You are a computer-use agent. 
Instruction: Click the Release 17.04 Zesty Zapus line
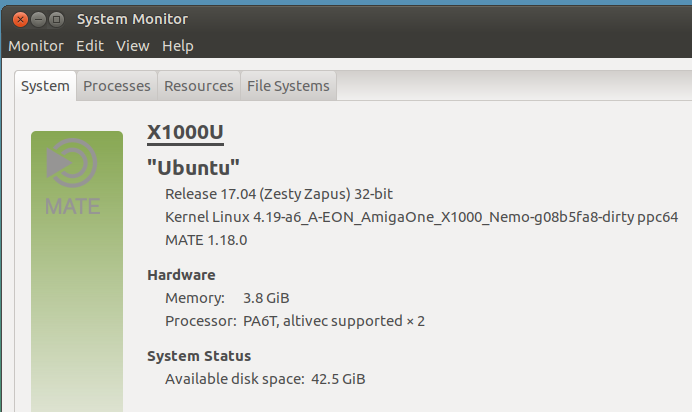tap(286, 193)
